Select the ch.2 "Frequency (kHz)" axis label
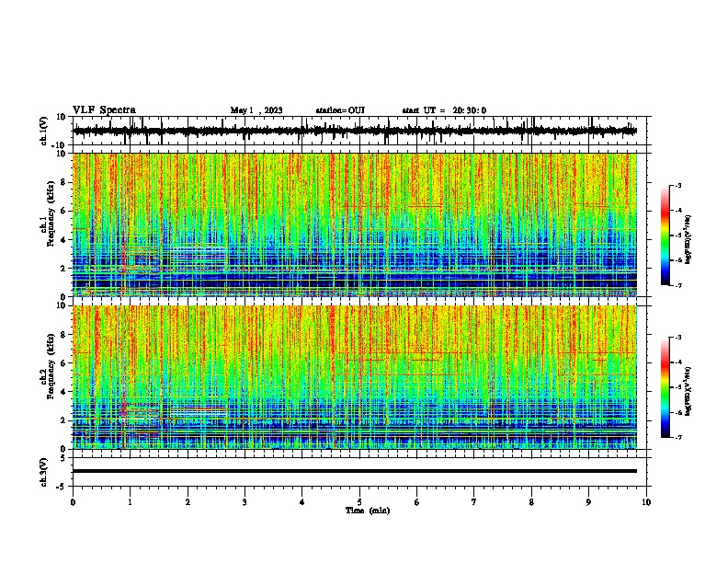The image size is (728, 563). 51,366
